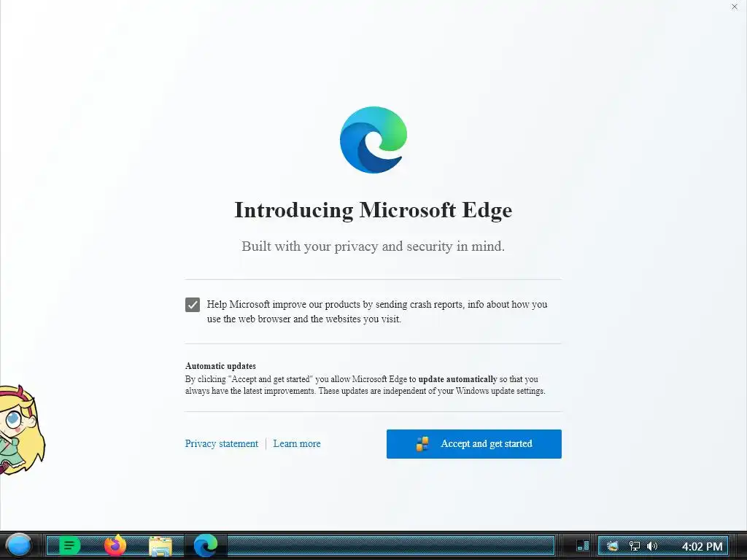
Task: Open File Explorer from the taskbar
Action: 160,546
